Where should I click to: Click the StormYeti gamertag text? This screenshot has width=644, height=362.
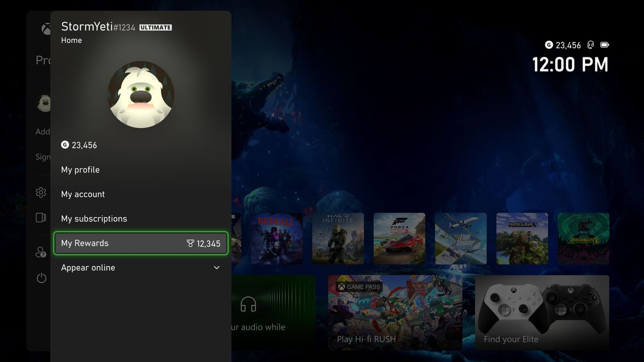(x=87, y=27)
